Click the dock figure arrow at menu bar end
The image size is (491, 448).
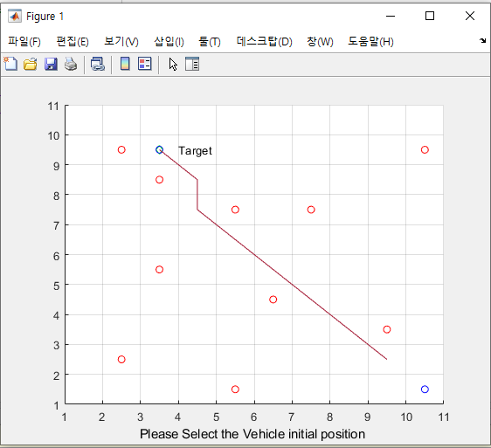coord(482,40)
